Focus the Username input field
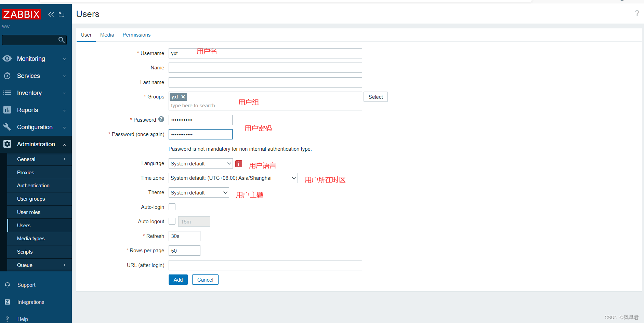This screenshot has height=323, width=644. pos(265,53)
